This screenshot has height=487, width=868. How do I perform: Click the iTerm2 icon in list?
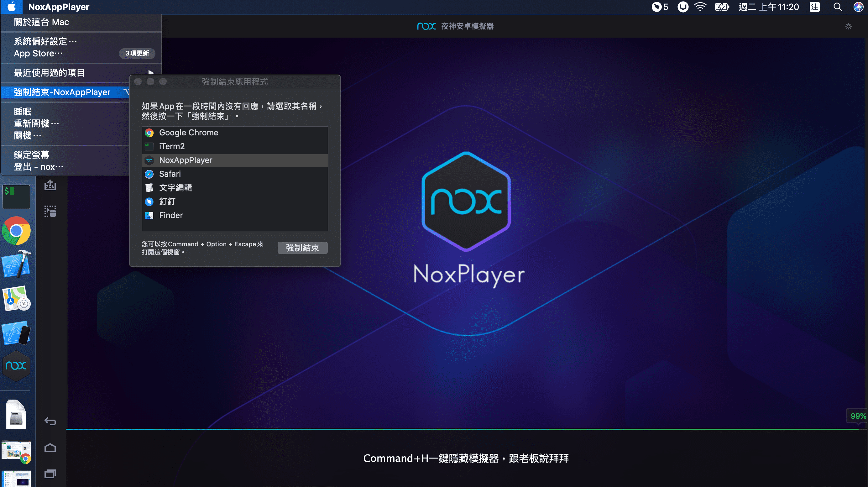[x=149, y=146]
